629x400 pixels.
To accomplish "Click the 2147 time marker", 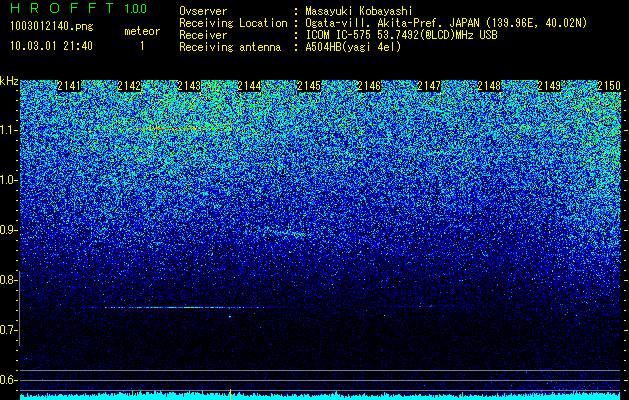I will pyautogui.click(x=429, y=86).
